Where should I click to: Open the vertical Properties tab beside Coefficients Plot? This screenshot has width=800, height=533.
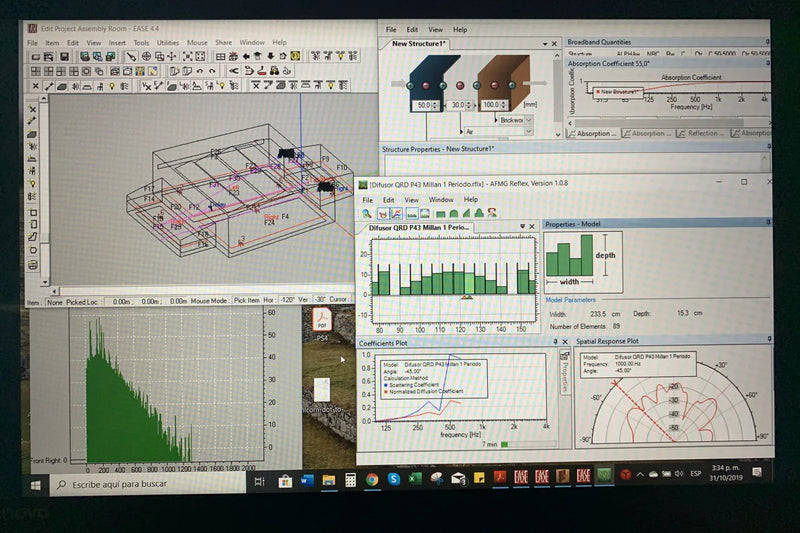(565, 373)
